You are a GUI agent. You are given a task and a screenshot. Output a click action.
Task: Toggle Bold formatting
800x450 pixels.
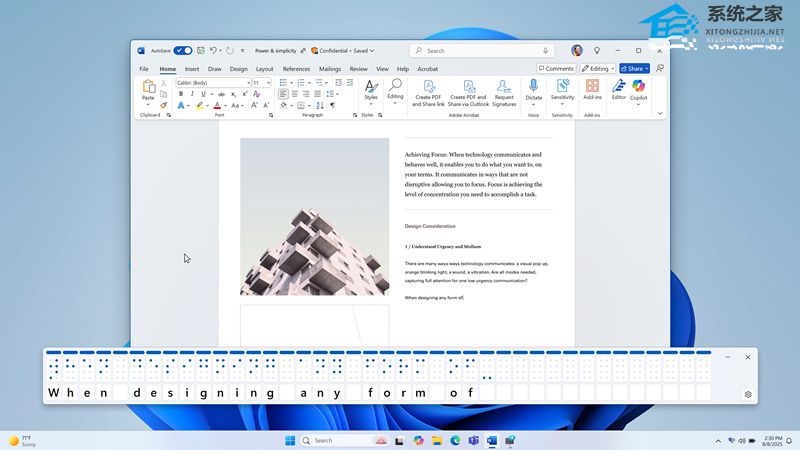[x=181, y=94]
